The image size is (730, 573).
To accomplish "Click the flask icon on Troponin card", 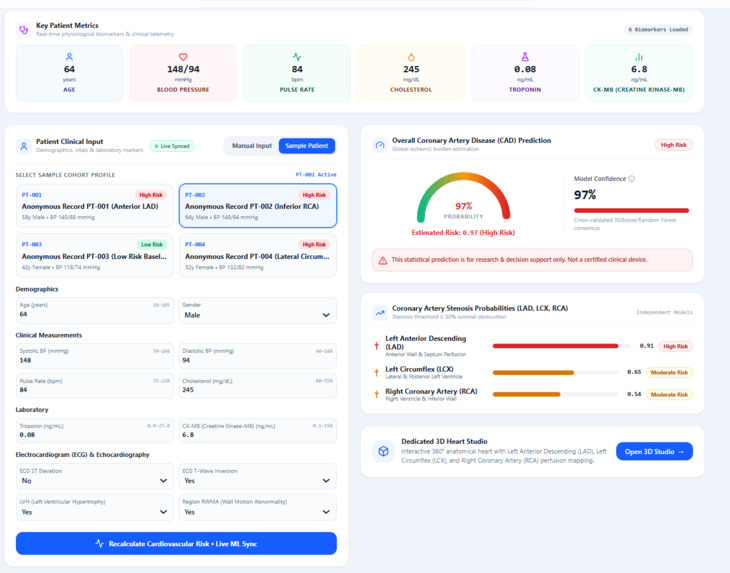I will click(x=525, y=57).
